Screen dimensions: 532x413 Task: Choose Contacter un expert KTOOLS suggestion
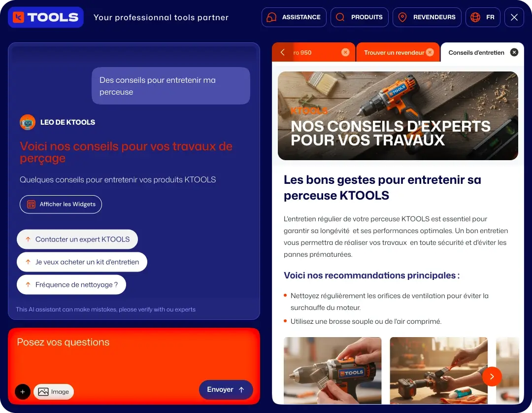click(77, 239)
